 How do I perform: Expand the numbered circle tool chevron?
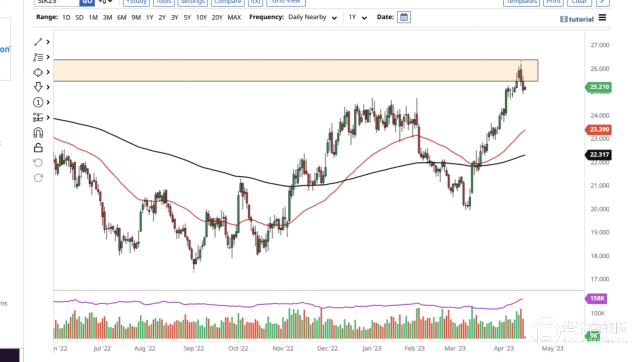[48, 102]
